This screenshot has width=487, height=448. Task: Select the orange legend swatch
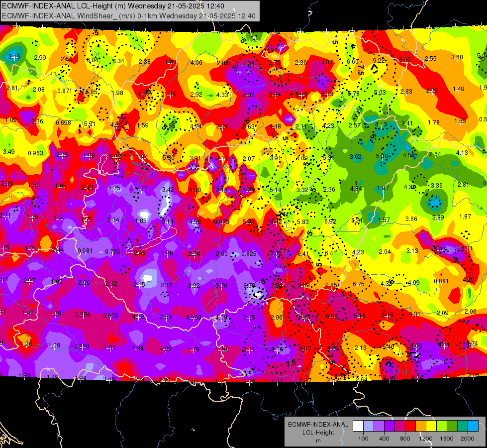click(421, 426)
